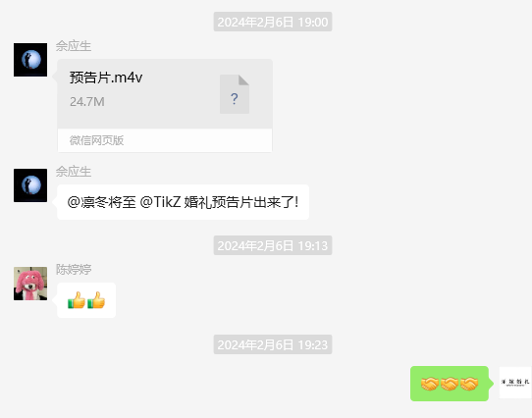Viewport: 532px width, 418px height.
Task: Click the name 余应生 above the file
Action: pos(74,46)
